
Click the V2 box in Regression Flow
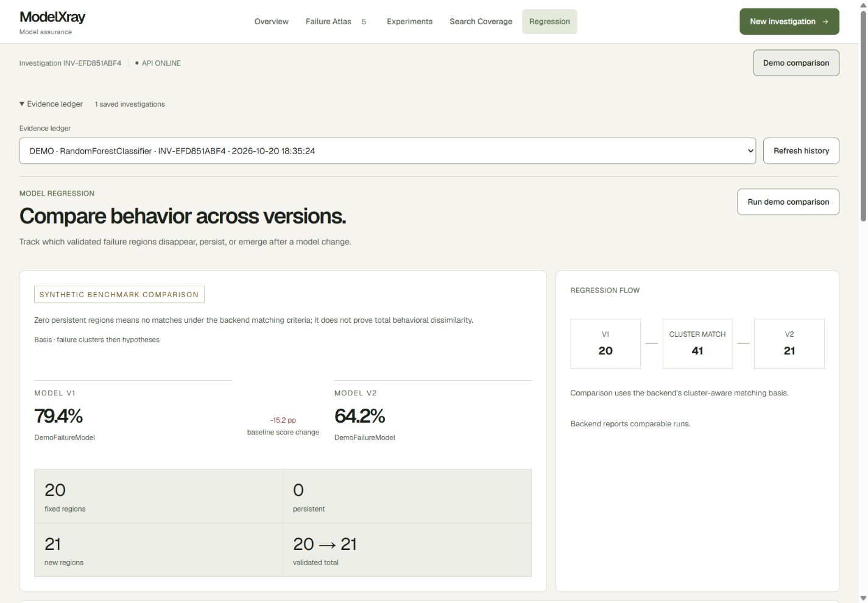tap(789, 344)
